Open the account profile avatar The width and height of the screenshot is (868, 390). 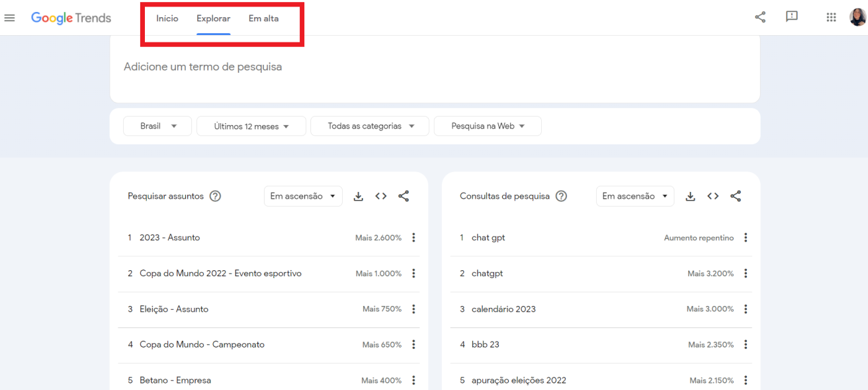[x=857, y=18]
